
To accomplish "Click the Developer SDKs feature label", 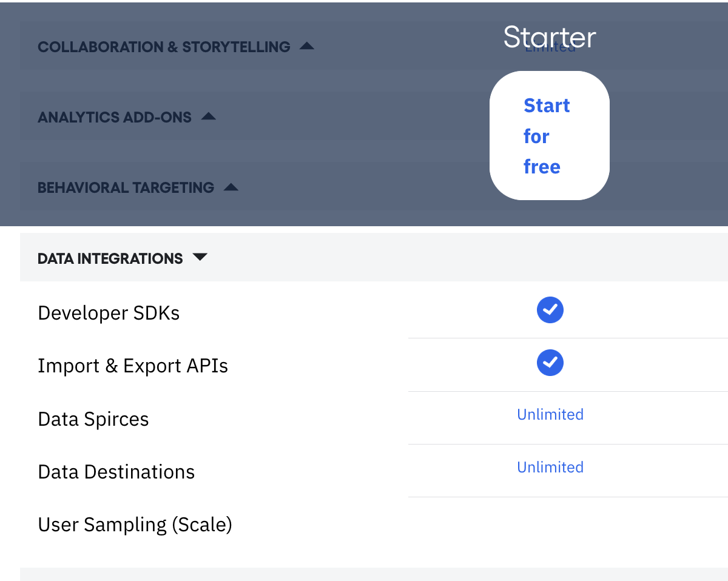I will pos(109,314).
